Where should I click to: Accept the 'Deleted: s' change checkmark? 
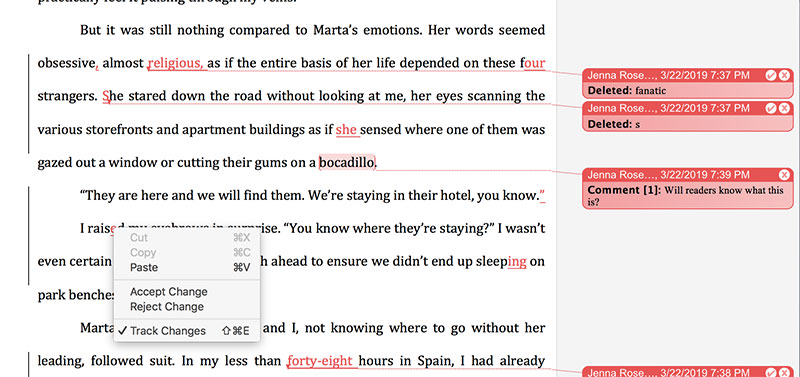[x=771, y=108]
